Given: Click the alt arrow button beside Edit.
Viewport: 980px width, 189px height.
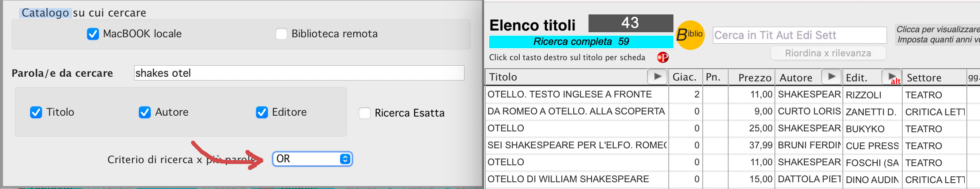Looking at the screenshot, I should click(892, 77).
